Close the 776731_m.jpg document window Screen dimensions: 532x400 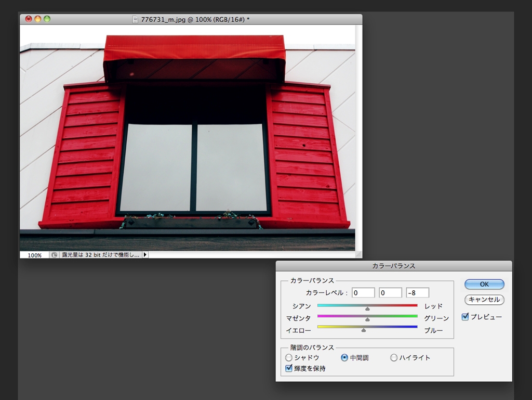(28, 19)
